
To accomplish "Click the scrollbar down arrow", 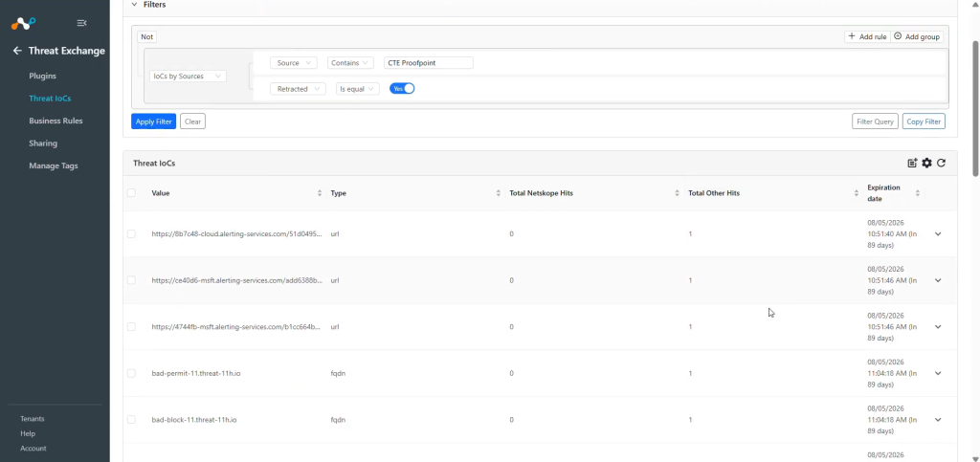I will click(975, 458).
